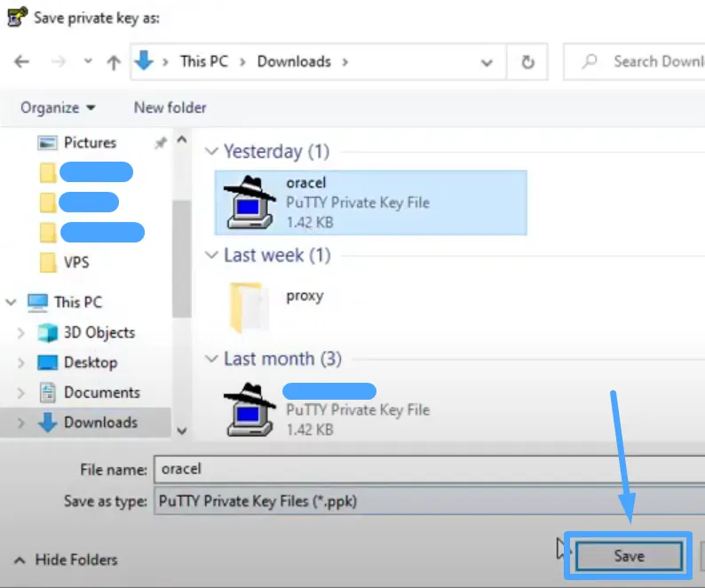705x588 pixels.
Task: Collapse the Last week (1) group
Action: point(211,255)
